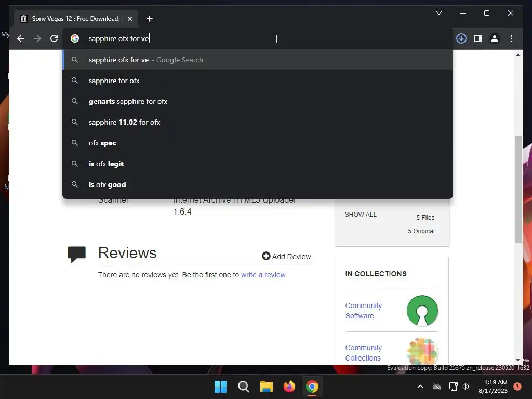Select the Sony Vegas 12 Free Download tab
The height and width of the screenshot is (399, 532).
(x=76, y=19)
